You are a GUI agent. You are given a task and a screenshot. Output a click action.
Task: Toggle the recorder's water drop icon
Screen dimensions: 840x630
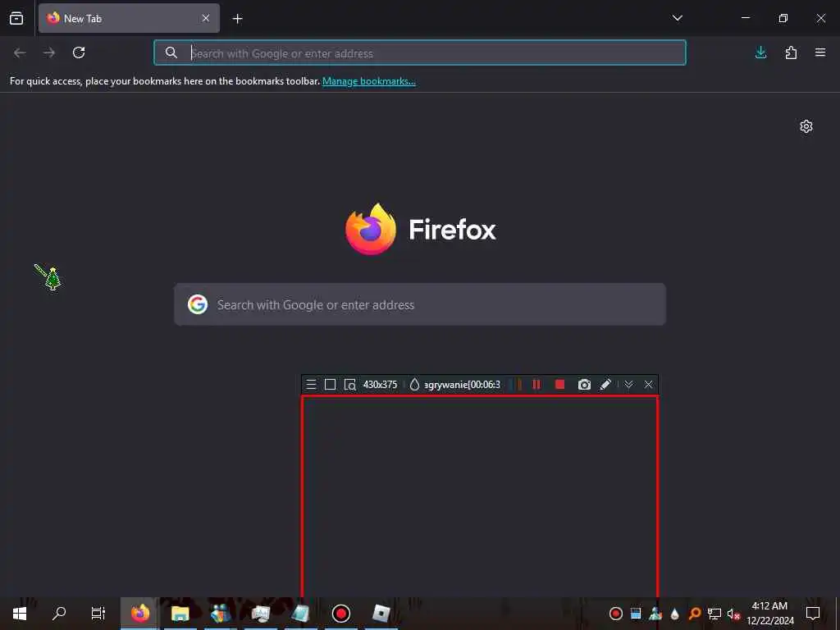(414, 385)
